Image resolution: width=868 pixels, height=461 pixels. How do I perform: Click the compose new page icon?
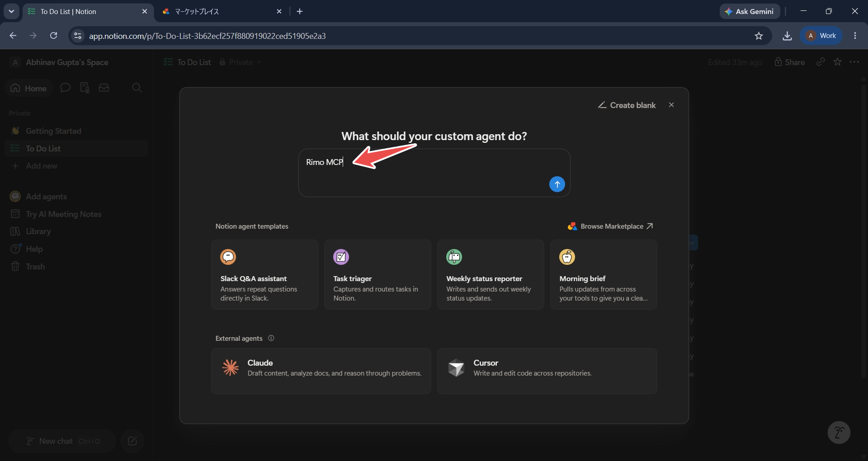(132, 441)
